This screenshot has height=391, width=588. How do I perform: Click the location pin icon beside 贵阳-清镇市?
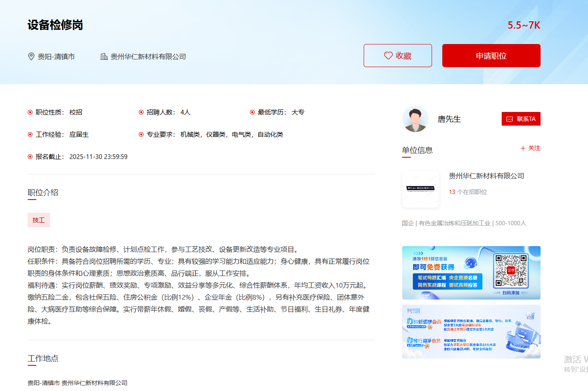click(31, 56)
